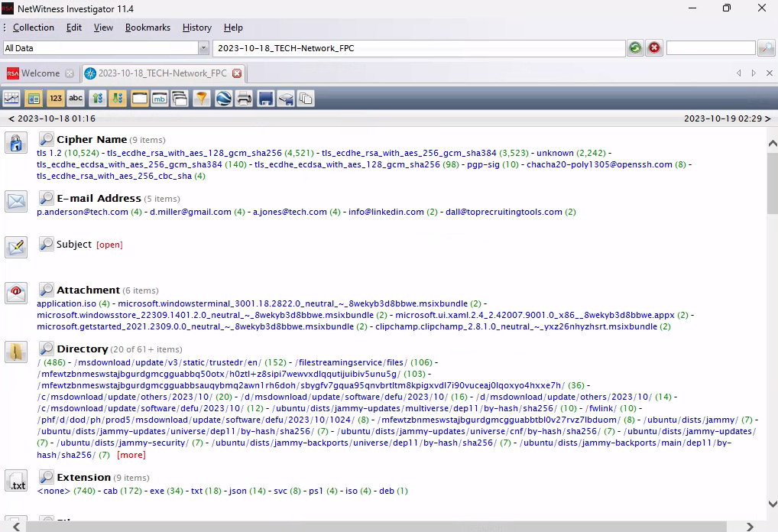The height and width of the screenshot is (532, 778).
Task: Expand the Subject [open] link
Action: [109, 245]
